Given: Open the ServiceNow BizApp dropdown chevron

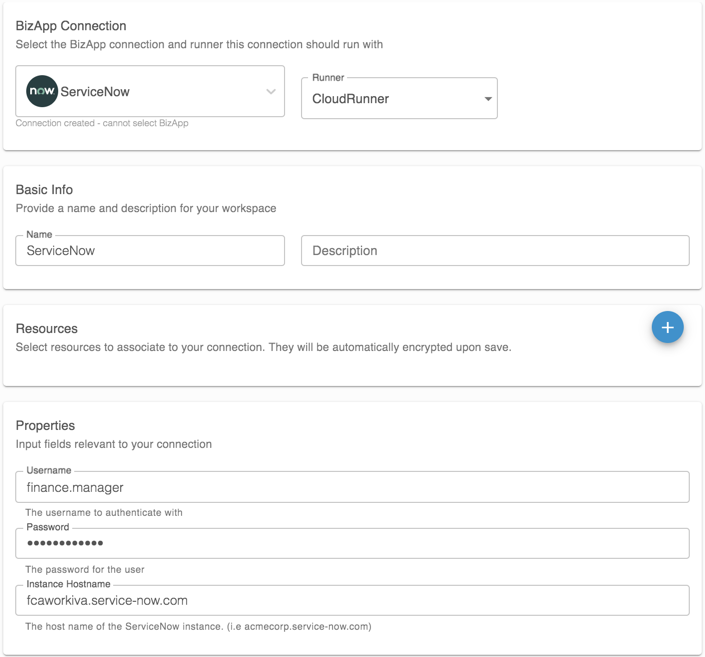Looking at the screenshot, I should pyautogui.click(x=271, y=91).
